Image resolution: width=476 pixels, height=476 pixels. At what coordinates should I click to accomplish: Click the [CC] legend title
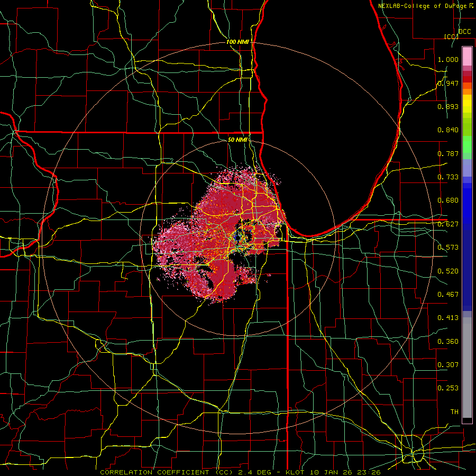(451, 36)
